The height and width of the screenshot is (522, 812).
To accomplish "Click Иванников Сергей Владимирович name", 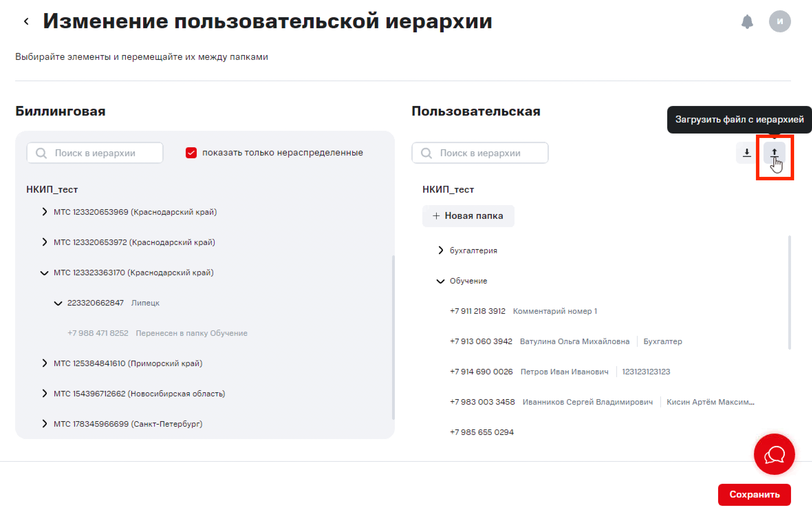I will point(588,402).
